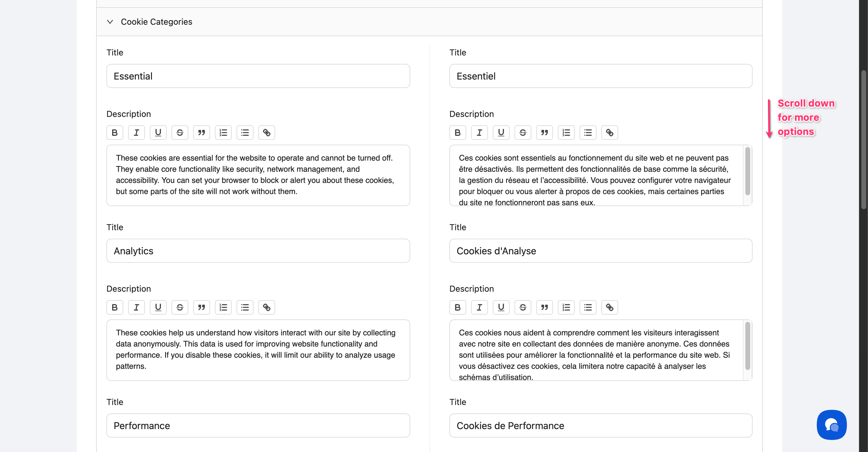Insert link in French Cookies d'Analyse description toolbar

pyautogui.click(x=609, y=307)
